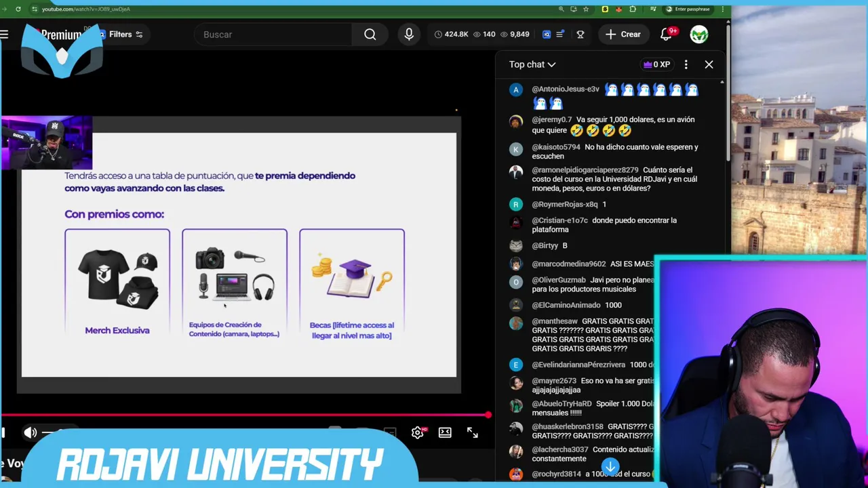Open the browser three-dot menu
The height and width of the screenshot is (488, 868).
722,9
